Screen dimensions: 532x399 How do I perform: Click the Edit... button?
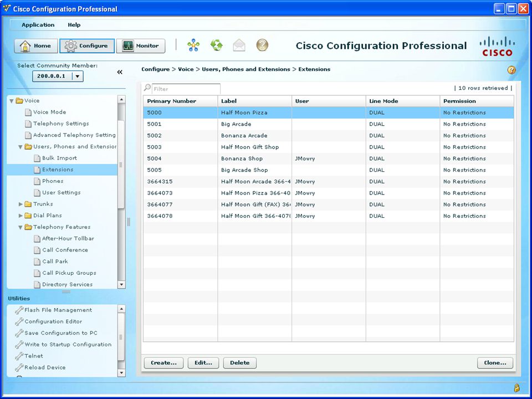pyautogui.click(x=203, y=362)
